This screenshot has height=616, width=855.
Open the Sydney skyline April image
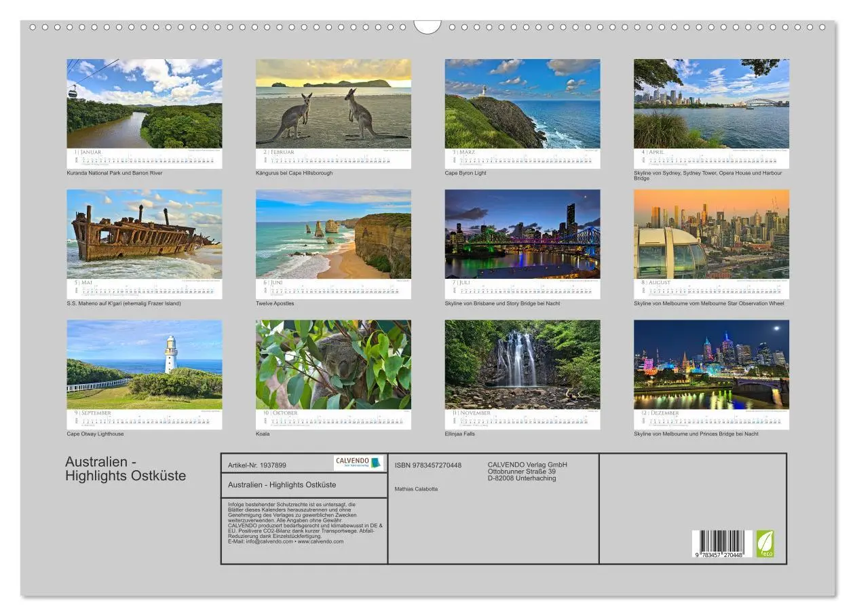click(x=711, y=102)
